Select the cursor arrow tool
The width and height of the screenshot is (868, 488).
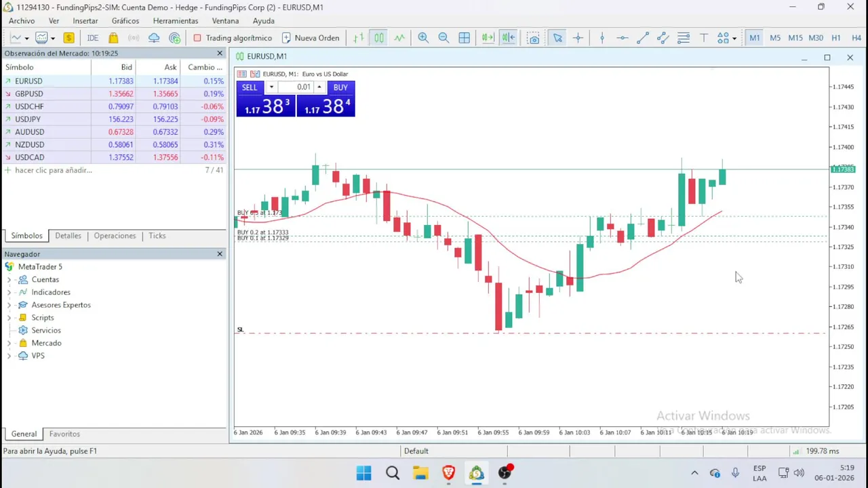coord(557,38)
